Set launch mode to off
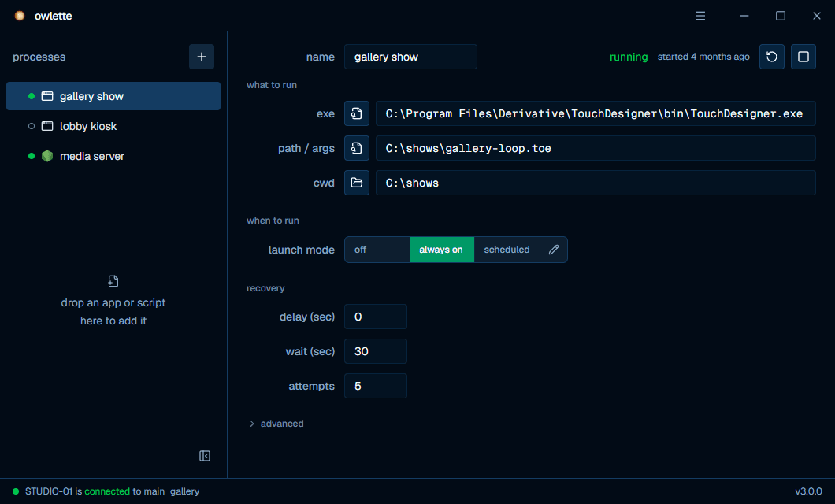Screen dimensions: 835x504 pos(377,250)
